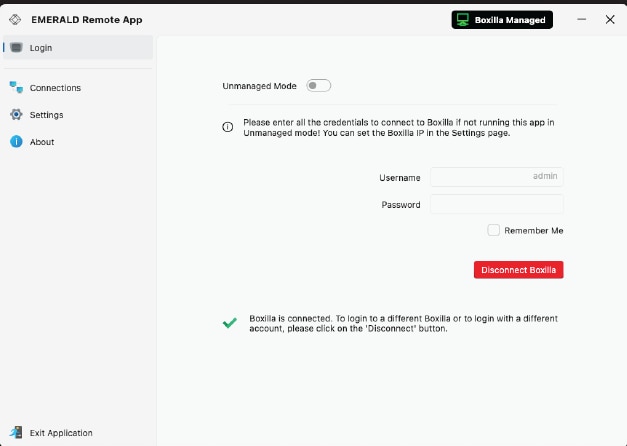Click into the Username input field
Screen dimensions: 627x446
[x=497, y=177]
